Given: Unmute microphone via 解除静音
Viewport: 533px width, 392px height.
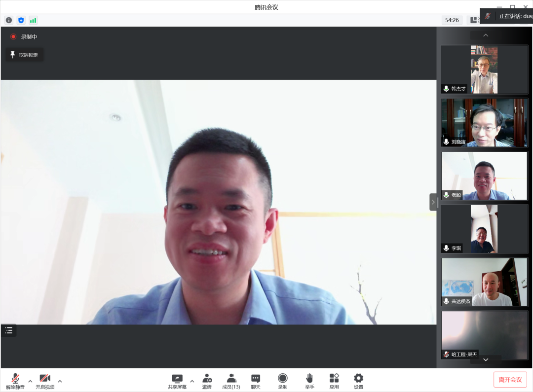Looking at the screenshot, I should point(15,380).
